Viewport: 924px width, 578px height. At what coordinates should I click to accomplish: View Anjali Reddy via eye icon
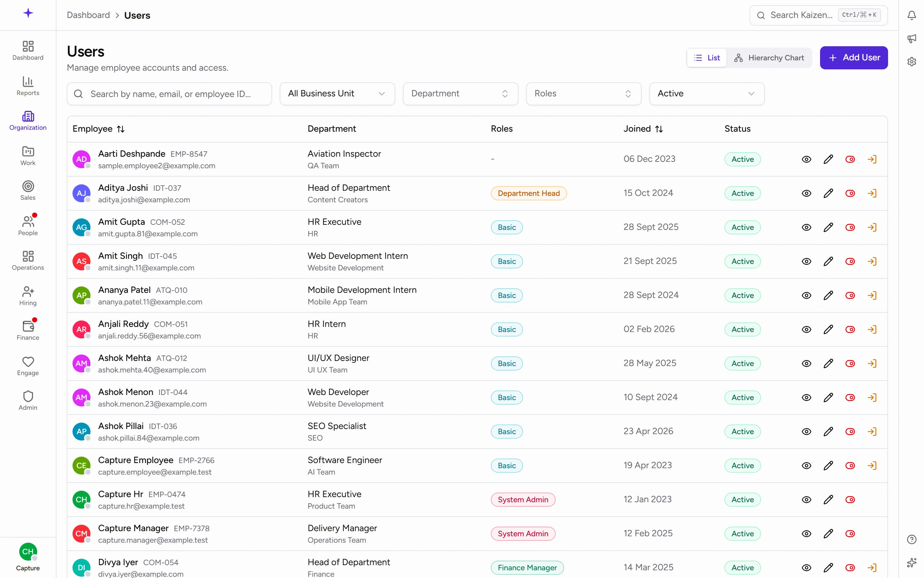pyautogui.click(x=806, y=329)
